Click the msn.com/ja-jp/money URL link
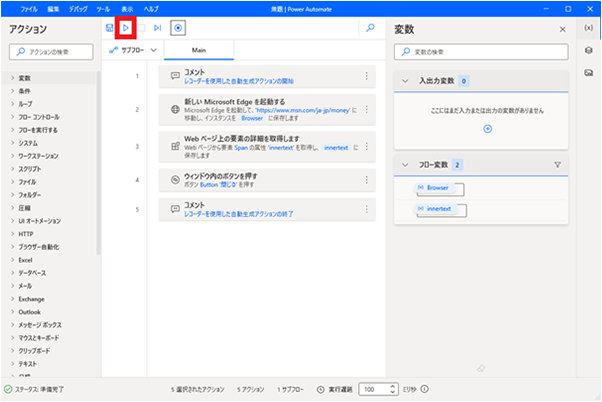Viewport: 602px width, 402px height. point(303,110)
